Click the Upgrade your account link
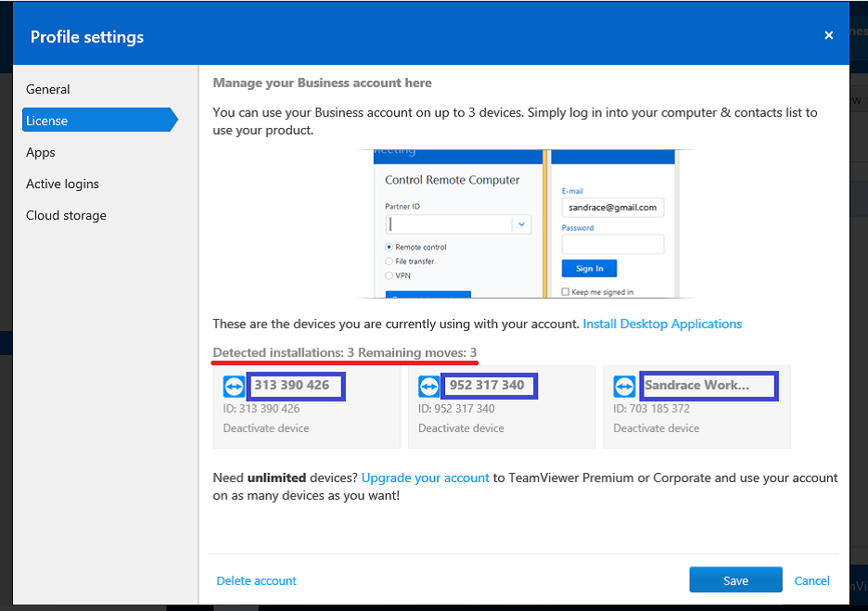 [425, 477]
